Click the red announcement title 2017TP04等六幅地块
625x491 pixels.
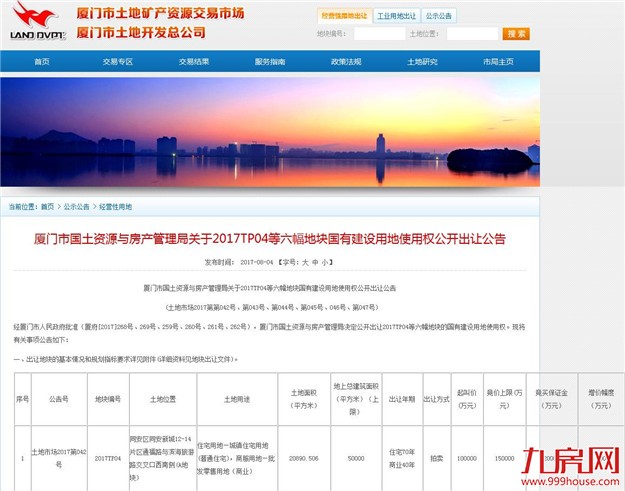point(270,239)
